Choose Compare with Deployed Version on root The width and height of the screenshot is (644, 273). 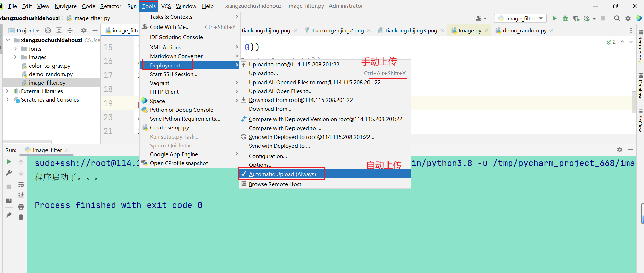coord(325,119)
